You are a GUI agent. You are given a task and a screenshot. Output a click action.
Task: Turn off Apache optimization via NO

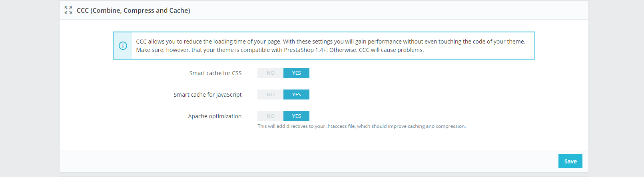pos(271,116)
